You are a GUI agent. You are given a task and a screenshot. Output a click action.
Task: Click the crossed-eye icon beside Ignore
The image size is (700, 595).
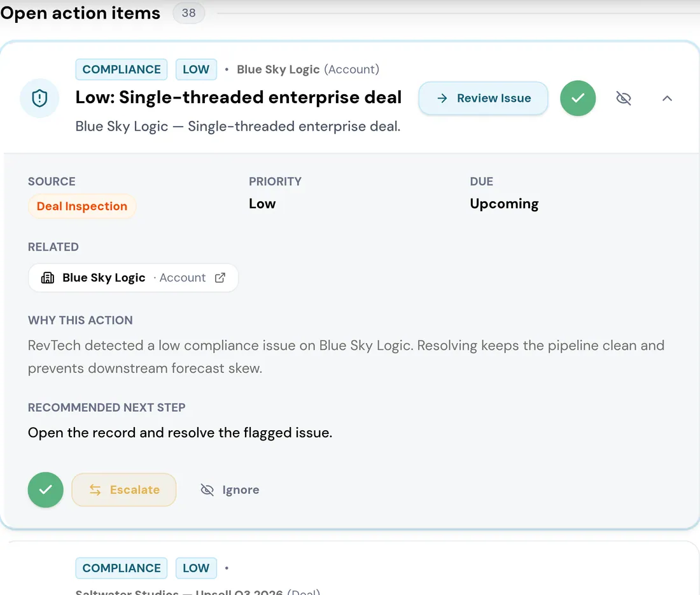click(x=207, y=489)
